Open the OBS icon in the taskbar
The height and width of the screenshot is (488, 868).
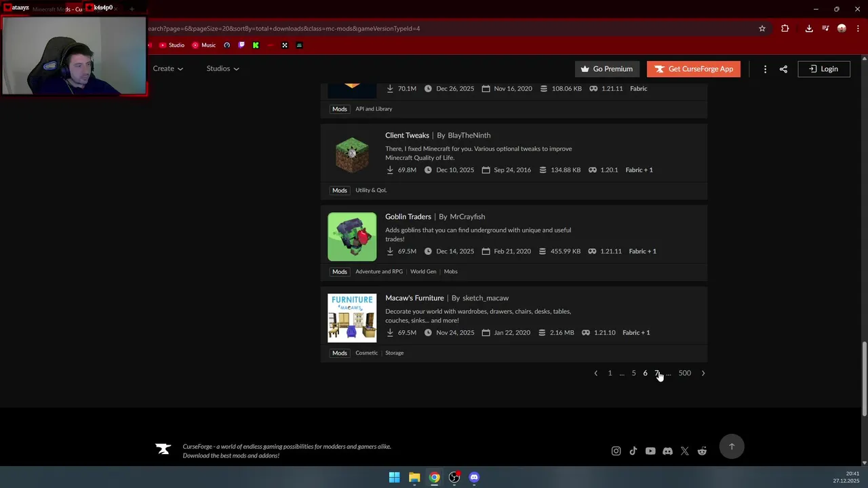454,477
